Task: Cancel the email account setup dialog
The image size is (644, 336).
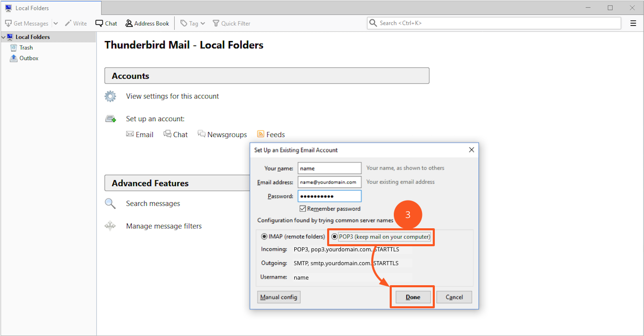Action: [x=454, y=297]
